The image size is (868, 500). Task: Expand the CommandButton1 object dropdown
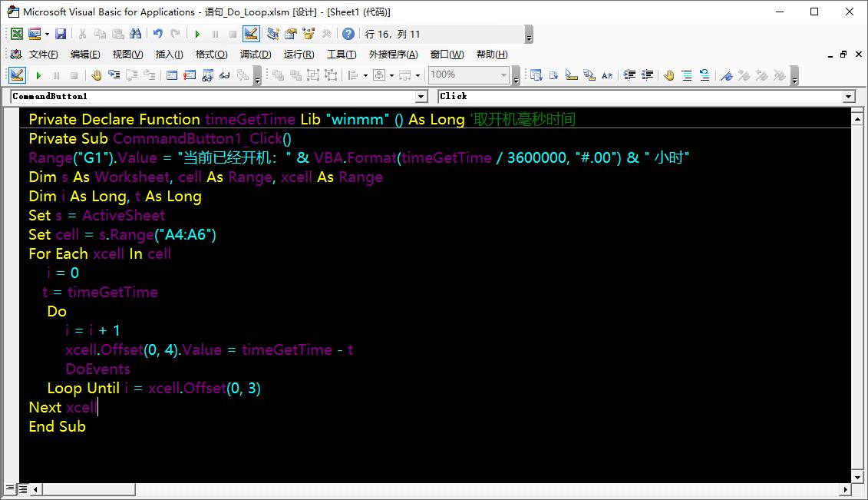point(421,97)
